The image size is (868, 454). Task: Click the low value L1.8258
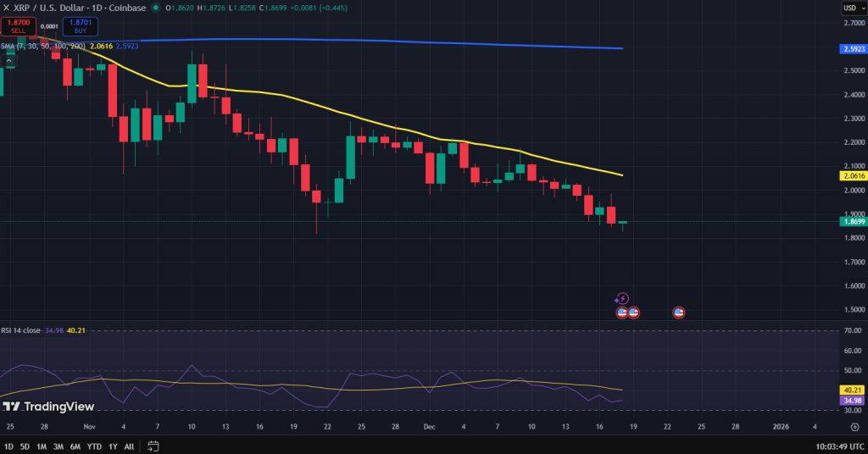click(x=242, y=8)
